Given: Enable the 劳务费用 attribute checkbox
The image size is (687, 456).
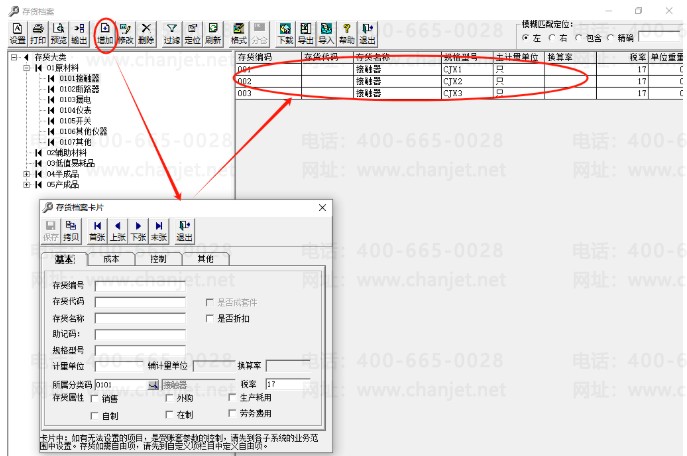Looking at the screenshot, I should point(232,413).
